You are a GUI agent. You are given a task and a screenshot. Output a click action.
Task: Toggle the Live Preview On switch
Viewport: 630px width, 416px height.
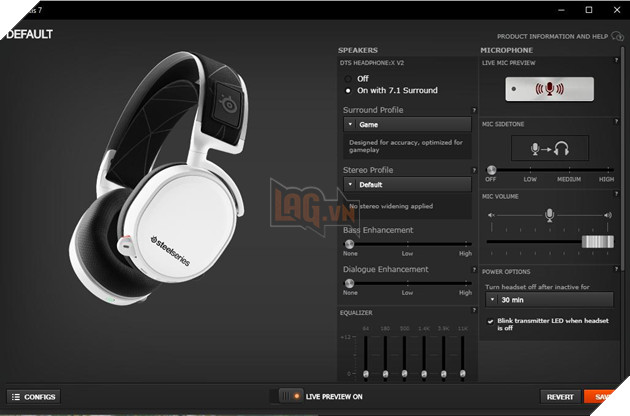point(291,396)
